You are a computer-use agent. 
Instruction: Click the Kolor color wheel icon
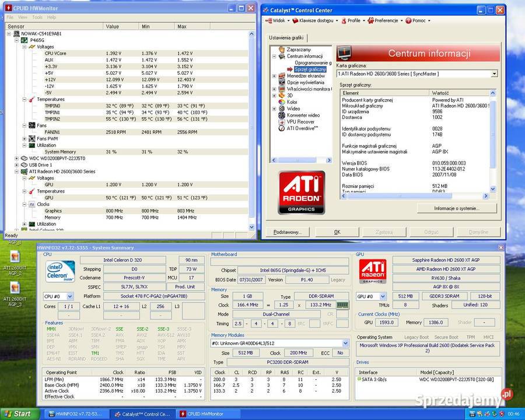(282, 102)
